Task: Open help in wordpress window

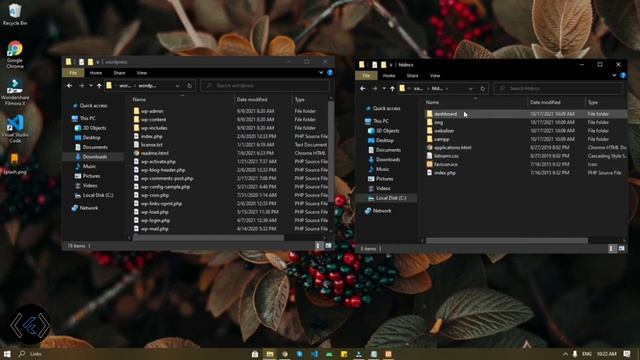Action: (330, 73)
